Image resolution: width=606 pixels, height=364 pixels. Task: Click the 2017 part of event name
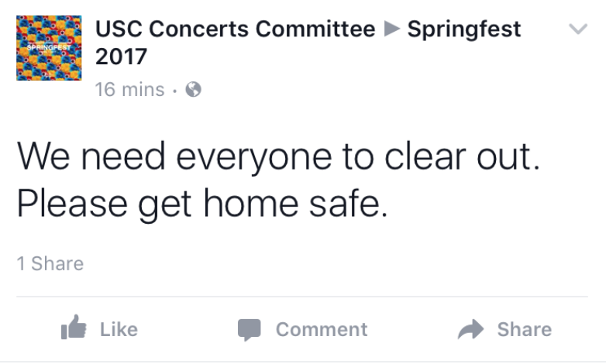(x=121, y=57)
